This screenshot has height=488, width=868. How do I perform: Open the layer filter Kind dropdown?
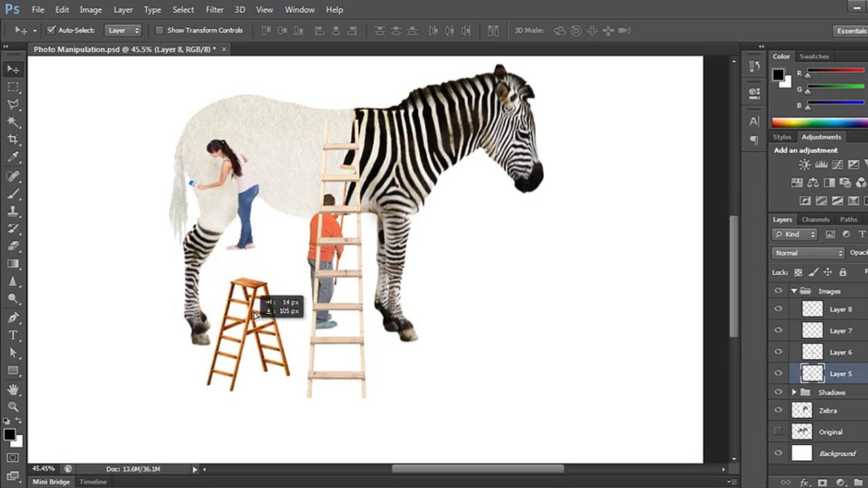click(795, 235)
